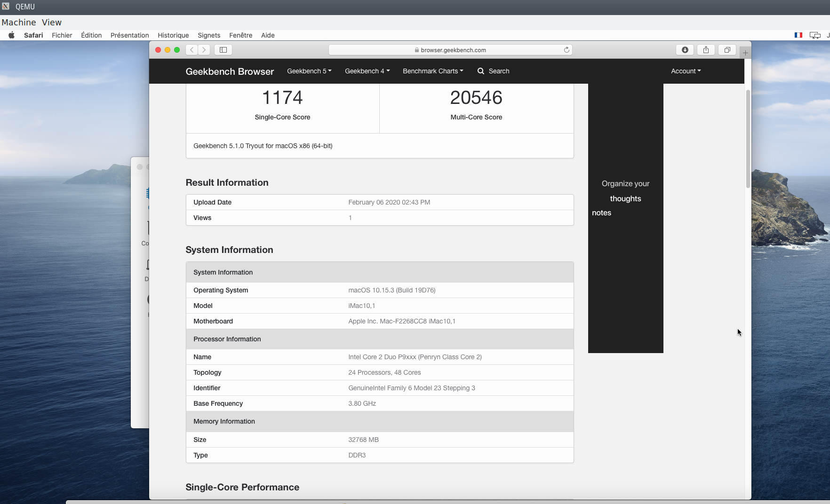Click the Multi-Core Score value 20546
This screenshot has width=830, height=504.
(476, 97)
